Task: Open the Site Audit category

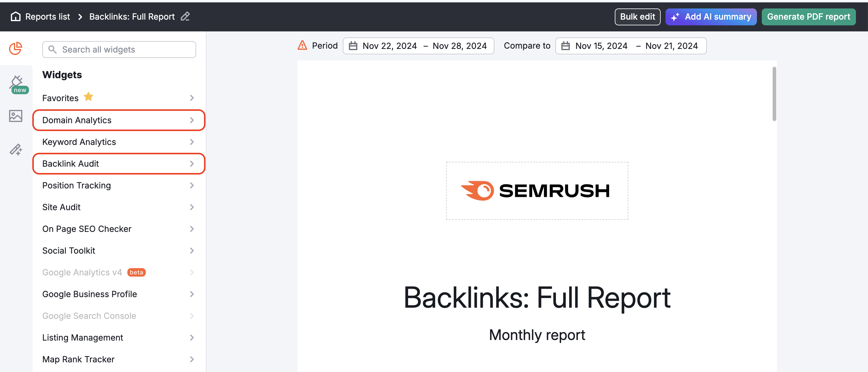Action: click(119, 207)
